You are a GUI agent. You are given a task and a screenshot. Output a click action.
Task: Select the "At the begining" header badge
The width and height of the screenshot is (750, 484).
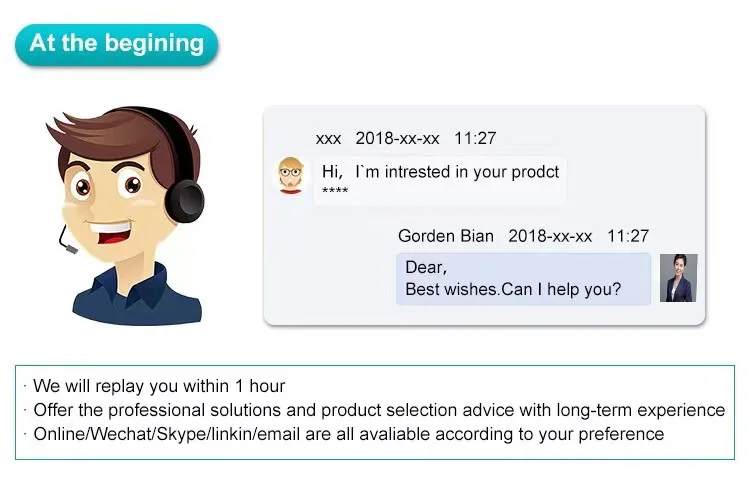(117, 44)
